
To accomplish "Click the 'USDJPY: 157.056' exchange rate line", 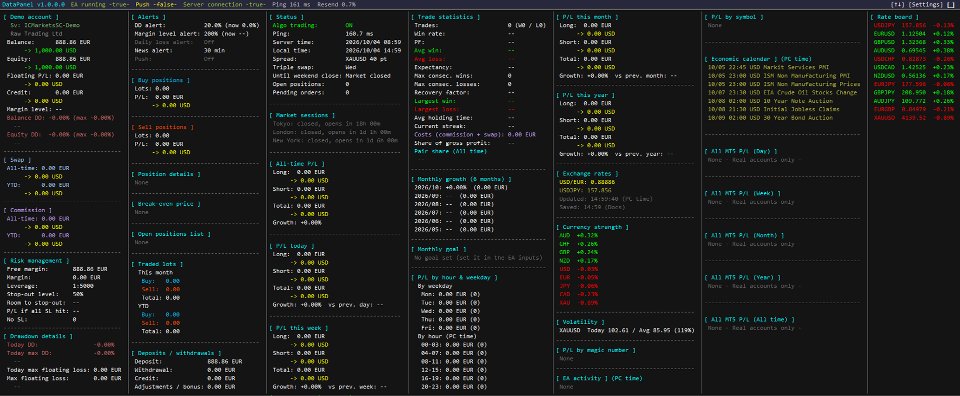I will pos(585,190).
